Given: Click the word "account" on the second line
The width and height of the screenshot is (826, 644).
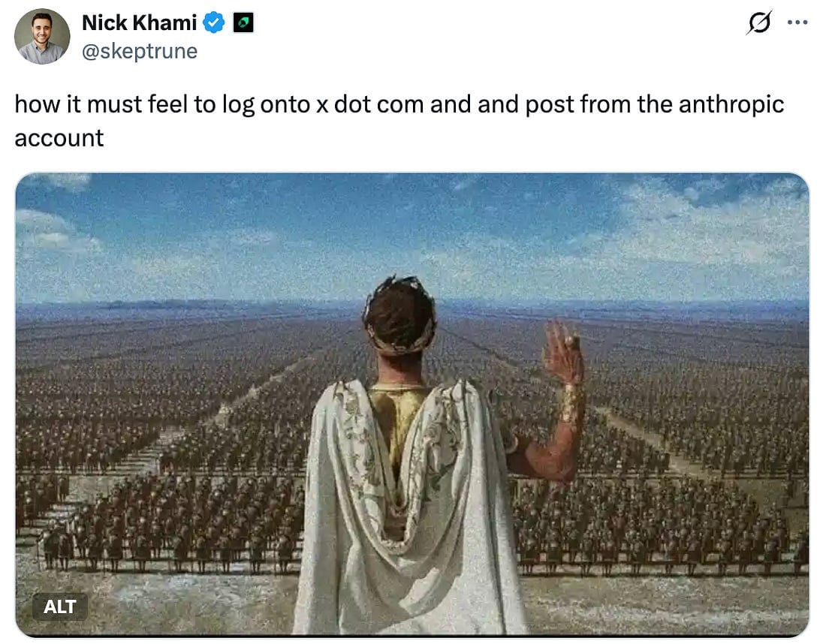Looking at the screenshot, I should point(59,139).
